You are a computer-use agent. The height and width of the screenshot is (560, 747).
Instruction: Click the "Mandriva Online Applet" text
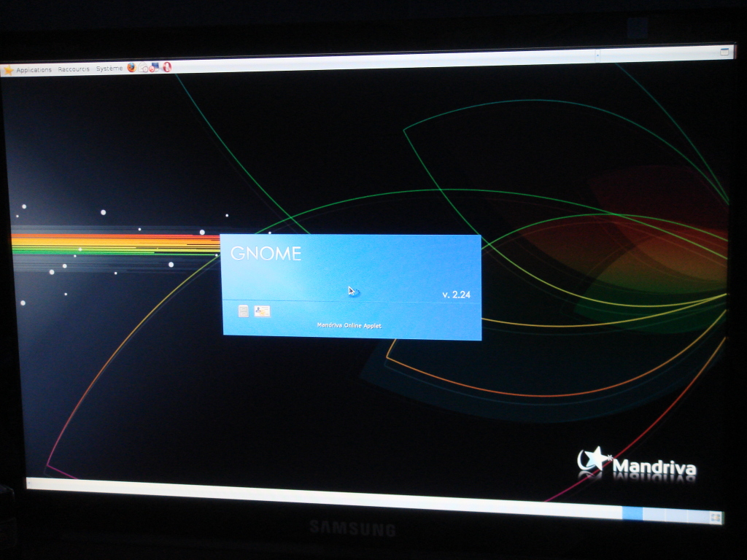[x=349, y=326]
